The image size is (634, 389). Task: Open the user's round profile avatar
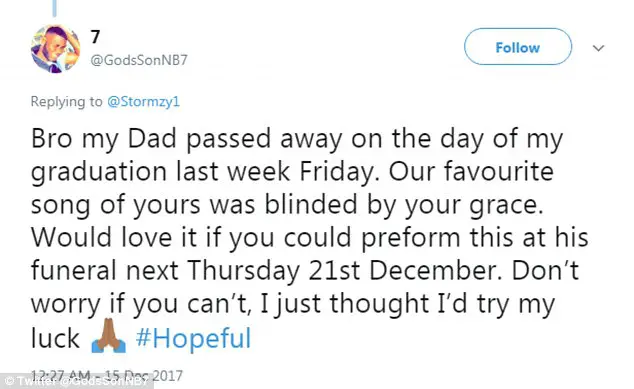pyautogui.click(x=55, y=49)
